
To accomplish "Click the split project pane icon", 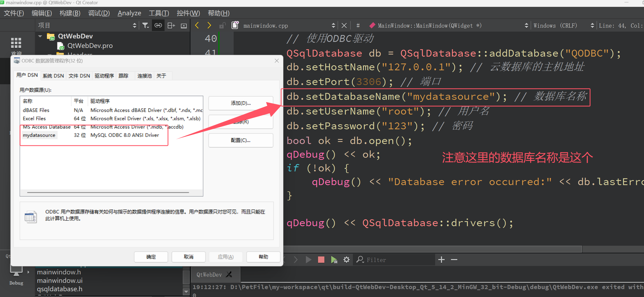I will 171,26.
